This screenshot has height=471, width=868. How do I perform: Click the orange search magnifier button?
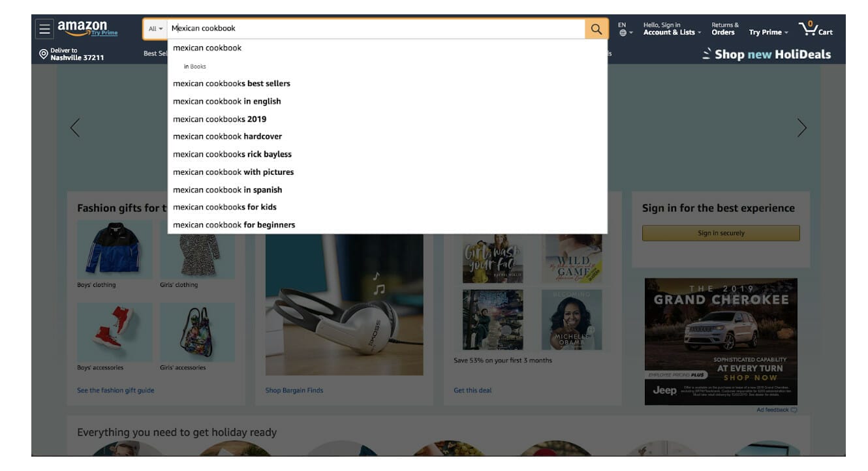pos(596,29)
